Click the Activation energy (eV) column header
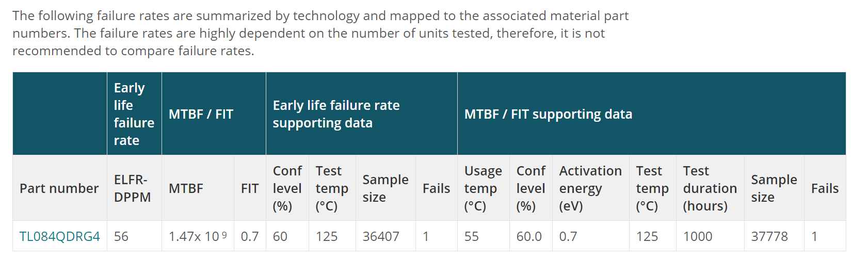The width and height of the screenshot is (868, 259). click(590, 189)
